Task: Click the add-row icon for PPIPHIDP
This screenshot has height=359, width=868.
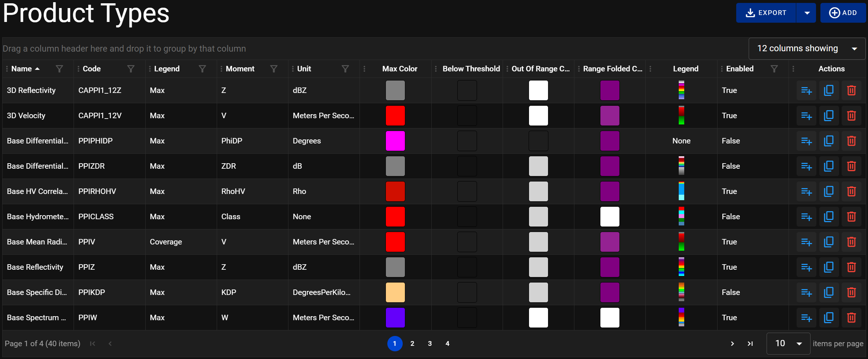Action: pos(806,141)
